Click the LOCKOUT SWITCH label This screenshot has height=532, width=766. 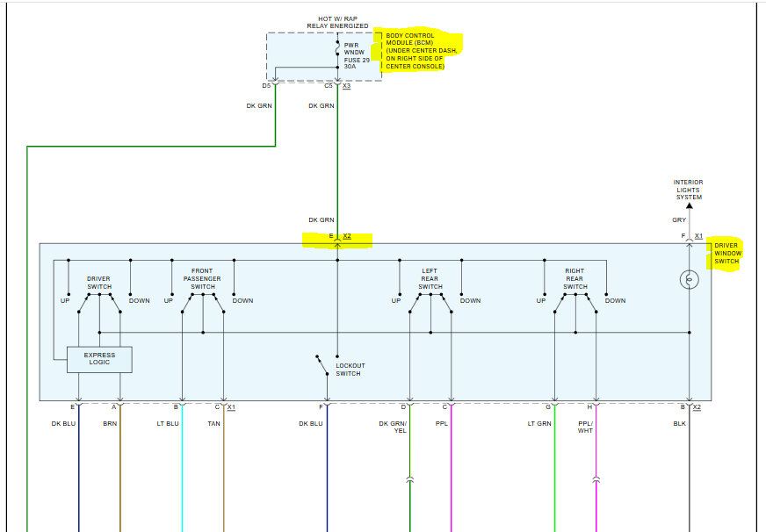pos(350,370)
